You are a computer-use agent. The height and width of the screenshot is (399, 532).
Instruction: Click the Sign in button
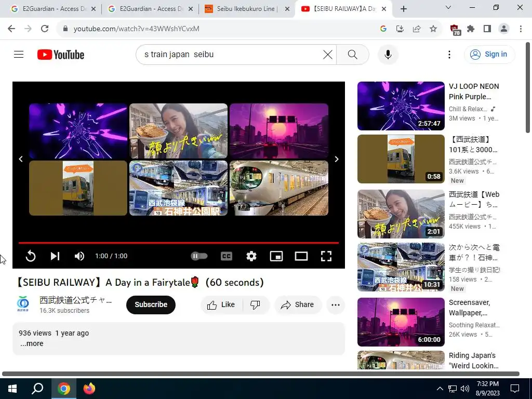[x=489, y=54]
